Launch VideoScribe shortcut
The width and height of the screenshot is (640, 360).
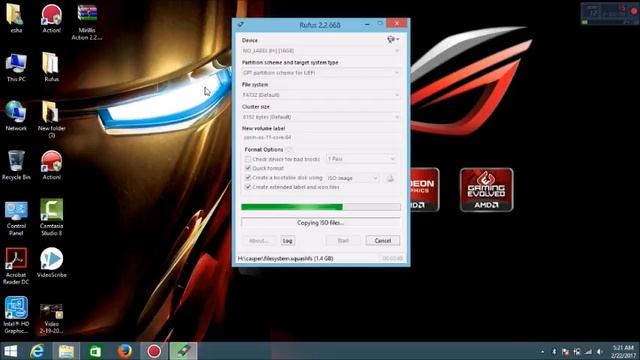pyautogui.click(x=51, y=263)
